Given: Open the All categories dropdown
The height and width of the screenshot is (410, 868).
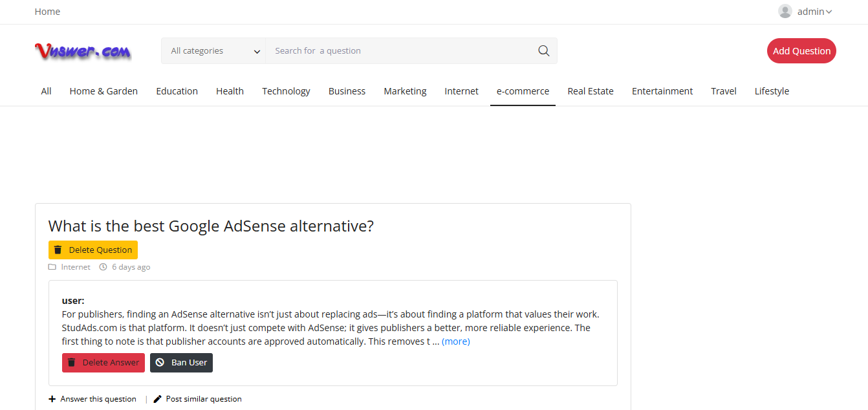Looking at the screenshot, I should pyautogui.click(x=213, y=51).
